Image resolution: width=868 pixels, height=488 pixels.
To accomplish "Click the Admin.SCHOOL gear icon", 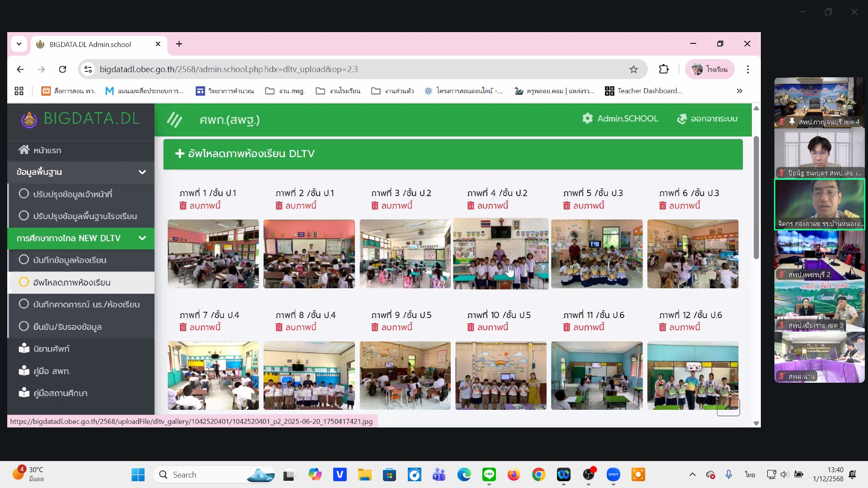I will pyautogui.click(x=587, y=119).
